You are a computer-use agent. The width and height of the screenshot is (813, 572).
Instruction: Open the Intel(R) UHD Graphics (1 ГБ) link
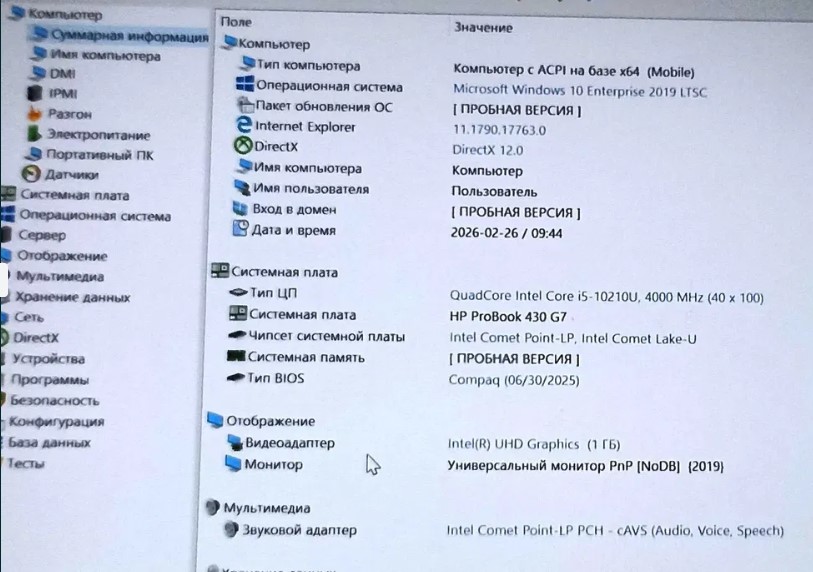(534, 444)
